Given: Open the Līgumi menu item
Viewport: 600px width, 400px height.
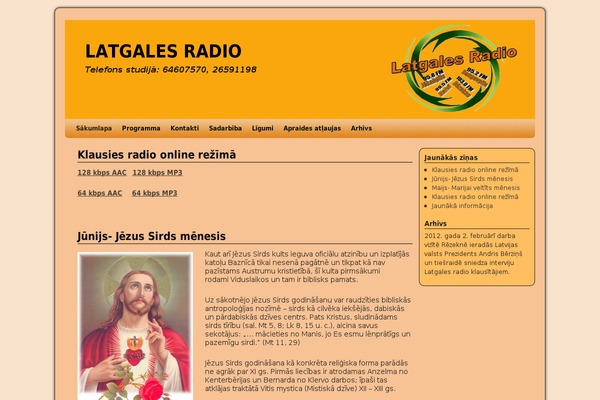Looking at the screenshot, I should click(262, 128).
